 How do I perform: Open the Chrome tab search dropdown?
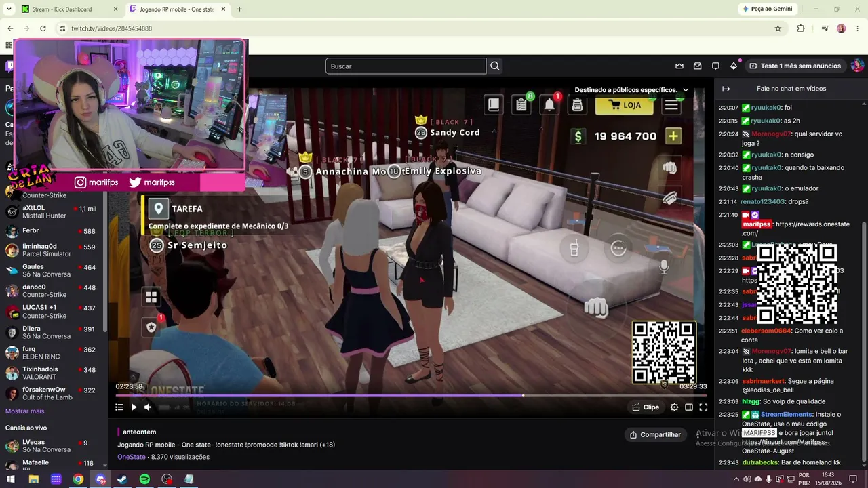pyautogui.click(x=9, y=9)
